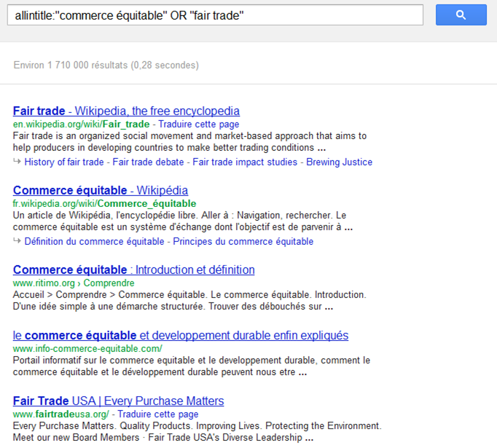Open le commerce équitable et developpement durable result
The width and height of the screenshot is (497, 448).
pyautogui.click(x=181, y=336)
